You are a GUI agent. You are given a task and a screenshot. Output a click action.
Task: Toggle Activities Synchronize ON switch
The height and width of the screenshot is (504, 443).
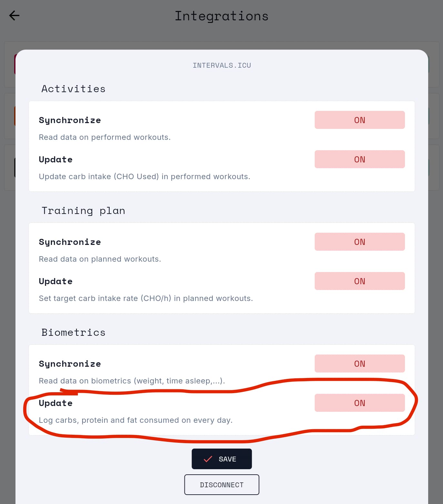pos(359,120)
